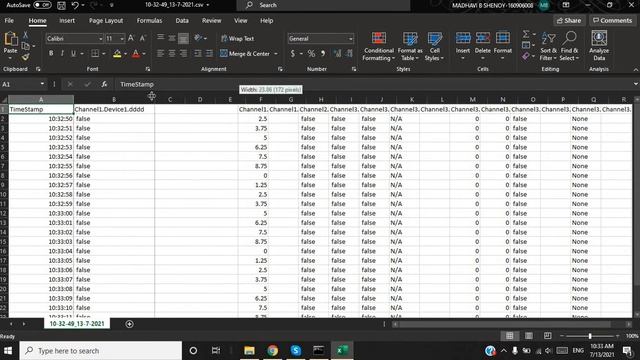Image resolution: width=640 pixels, height=360 pixels.
Task: Toggle Underline formatting
Action: point(73,53)
